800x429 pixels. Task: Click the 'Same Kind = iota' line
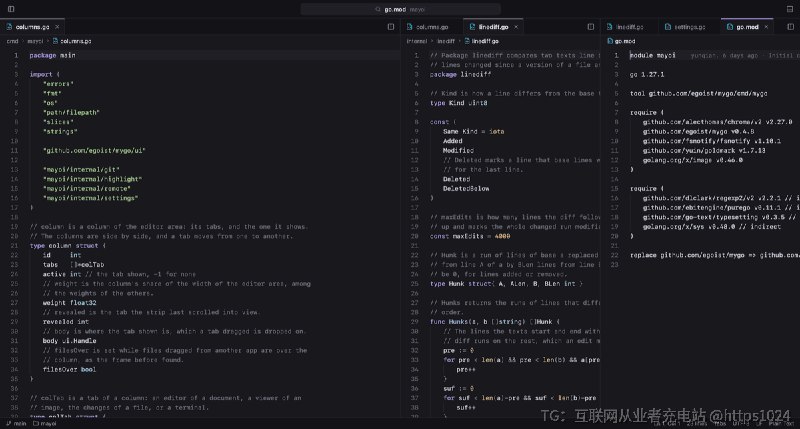pos(473,132)
